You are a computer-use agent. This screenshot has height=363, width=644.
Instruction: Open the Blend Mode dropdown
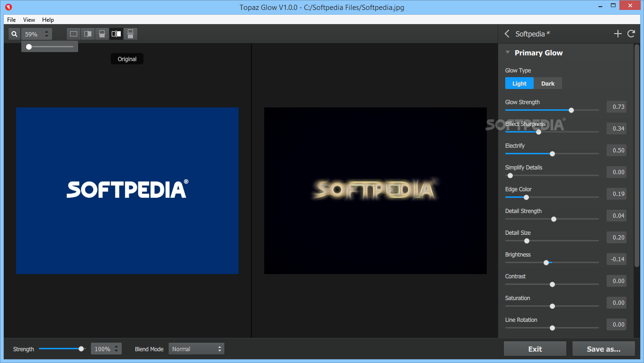pos(196,349)
